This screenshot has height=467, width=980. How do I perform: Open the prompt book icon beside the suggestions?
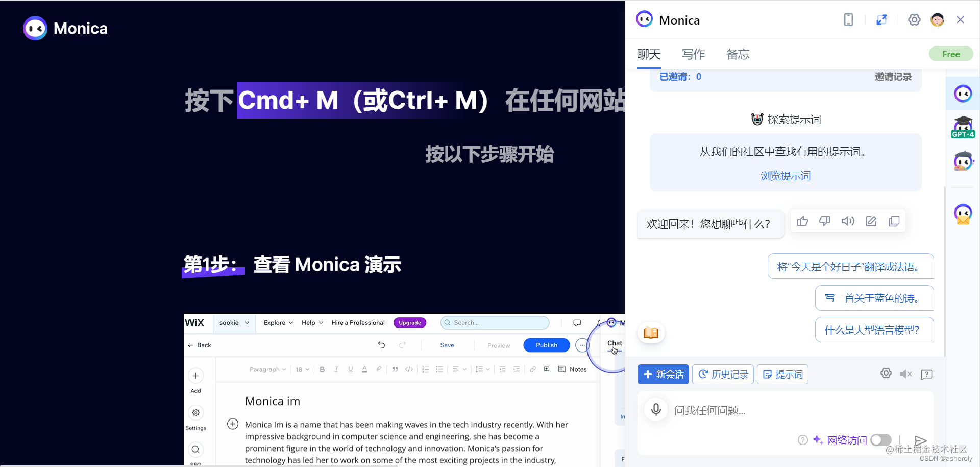651,333
